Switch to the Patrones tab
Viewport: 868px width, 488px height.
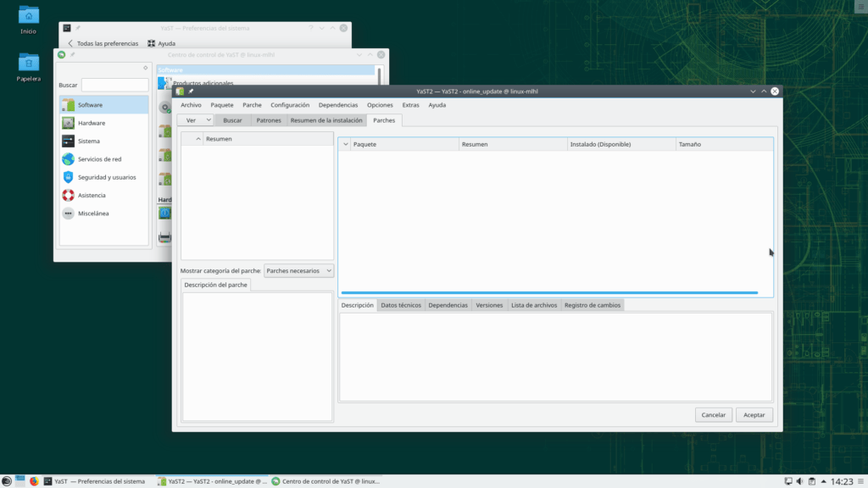pos(268,120)
